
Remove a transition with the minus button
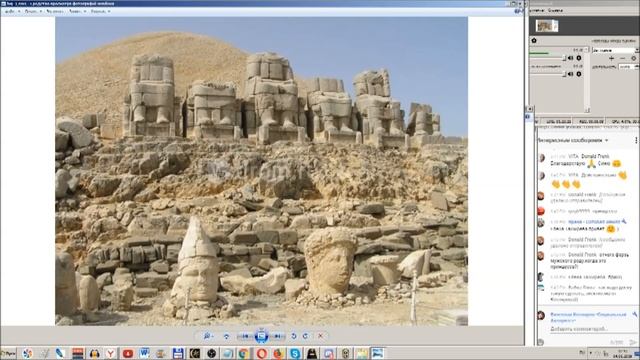(x=622, y=58)
